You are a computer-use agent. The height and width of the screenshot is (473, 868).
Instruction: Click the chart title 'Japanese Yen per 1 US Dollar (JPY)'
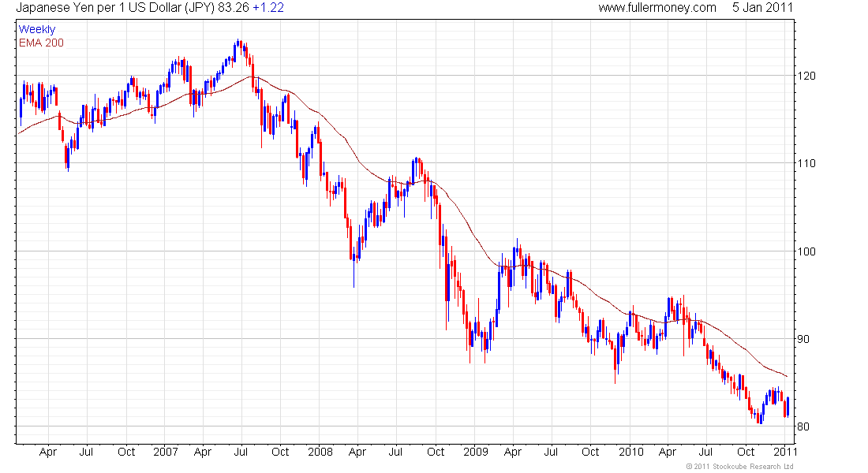(x=115, y=8)
